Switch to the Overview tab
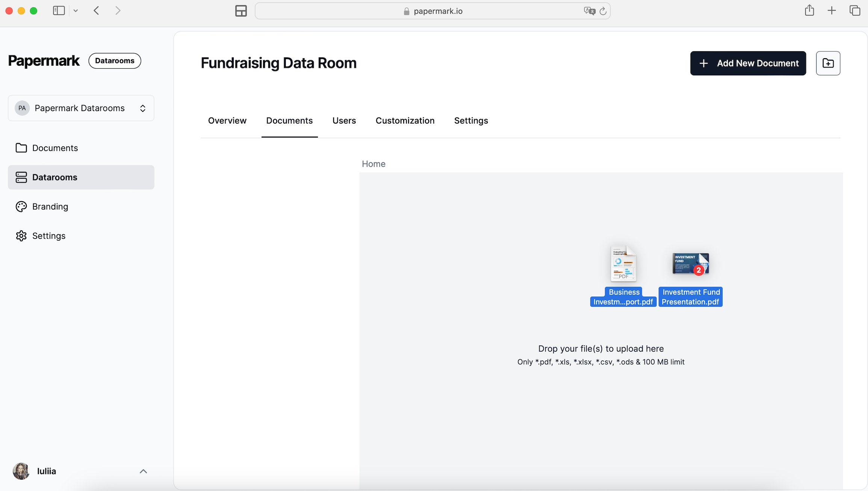Screen dimensions: 868x491 (227, 120)
